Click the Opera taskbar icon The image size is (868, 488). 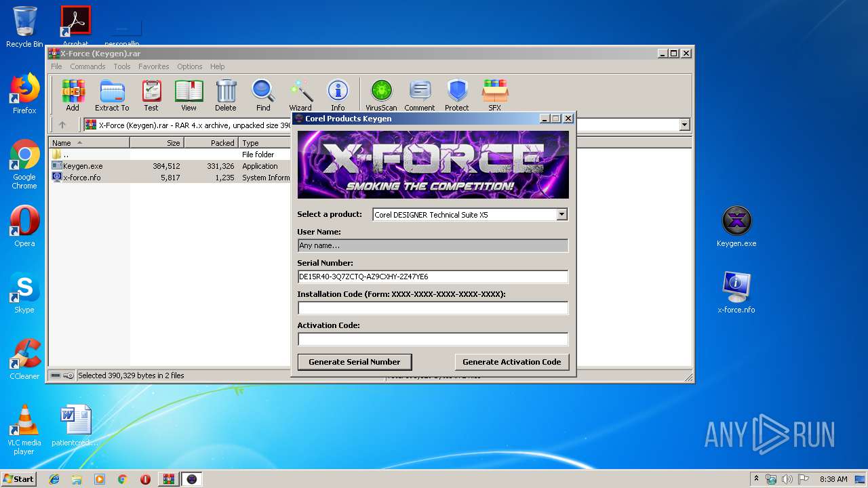[x=145, y=479]
